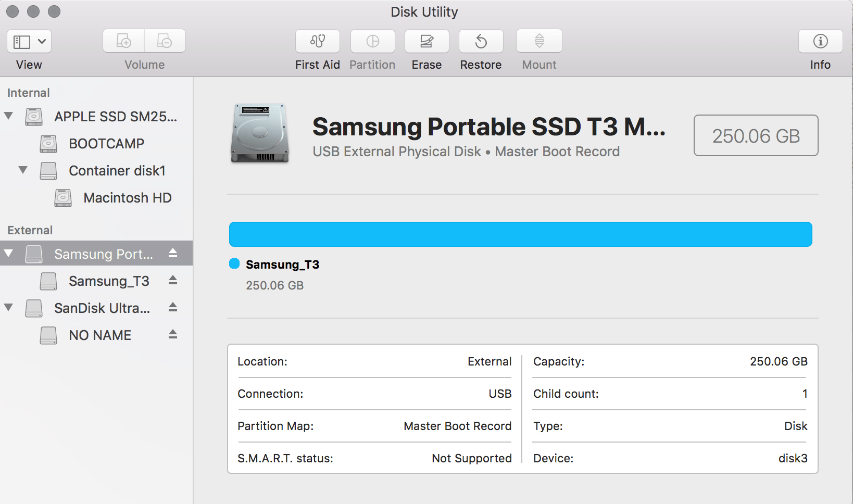Image resolution: width=853 pixels, height=504 pixels.
Task: Select the BOOTCAMP volume
Action: (x=106, y=144)
